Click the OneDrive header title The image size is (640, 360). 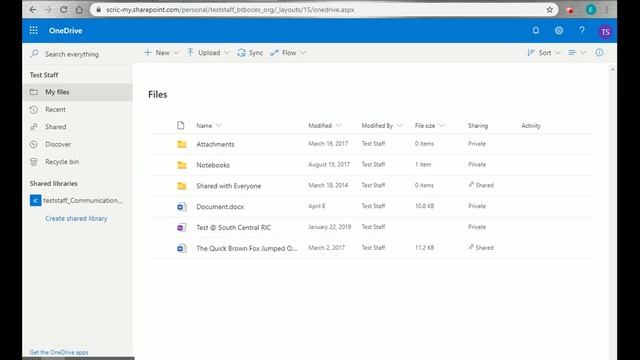(x=65, y=31)
